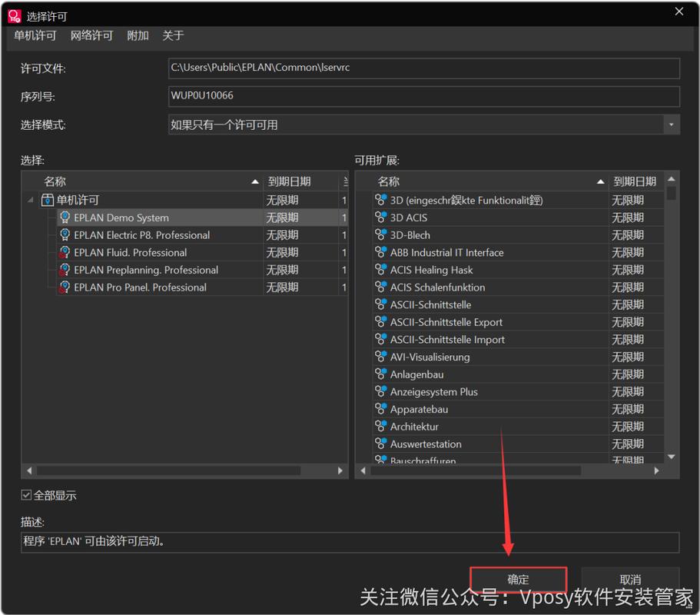700x615 pixels.
Task: Open the 附加 menu
Action: pyautogui.click(x=138, y=35)
